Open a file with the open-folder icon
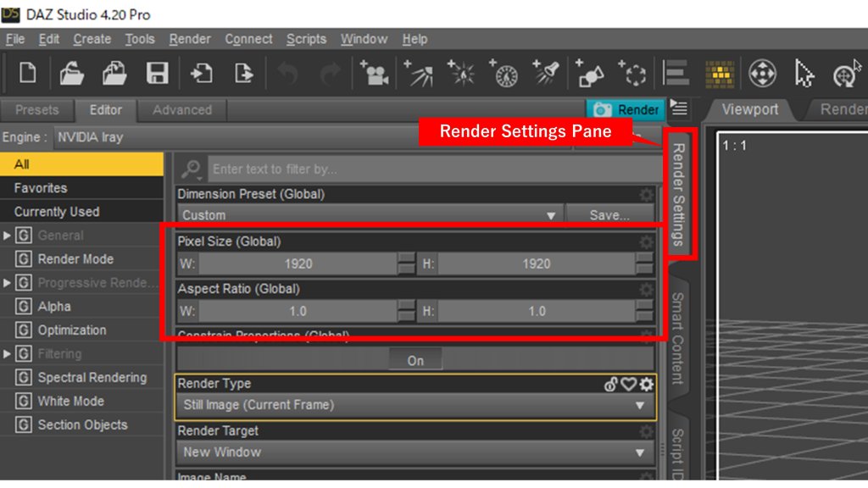This screenshot has height=488, width=868. pos(72,73)
